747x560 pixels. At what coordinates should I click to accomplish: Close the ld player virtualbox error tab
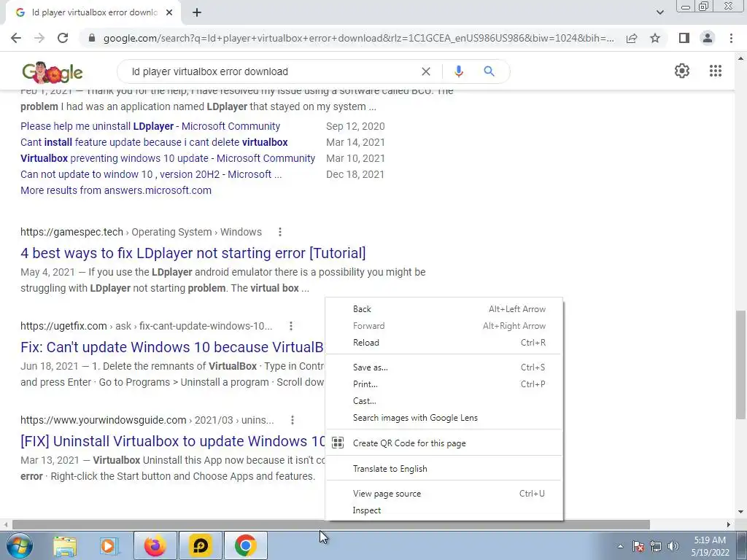(169, 12)
